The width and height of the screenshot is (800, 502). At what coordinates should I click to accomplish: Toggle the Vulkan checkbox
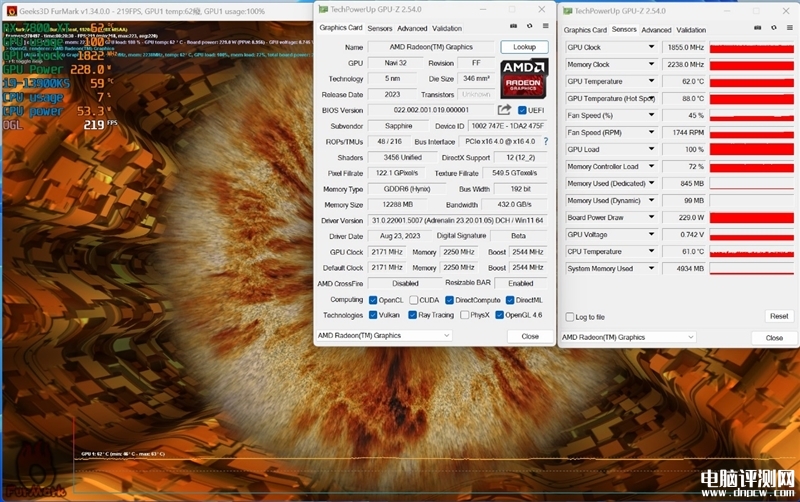tap(373, 315)
